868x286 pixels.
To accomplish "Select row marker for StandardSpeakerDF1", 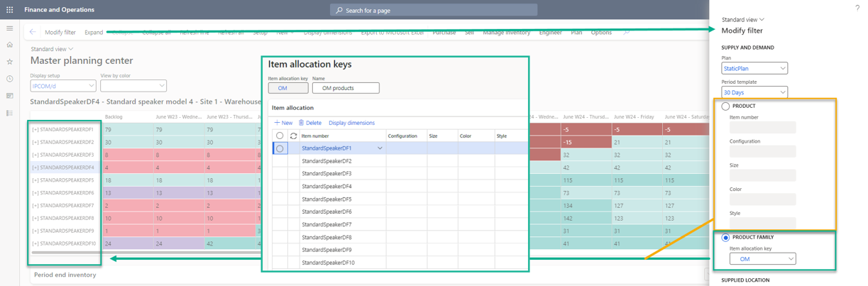I will pyautogui.click(x=280, y=148).
